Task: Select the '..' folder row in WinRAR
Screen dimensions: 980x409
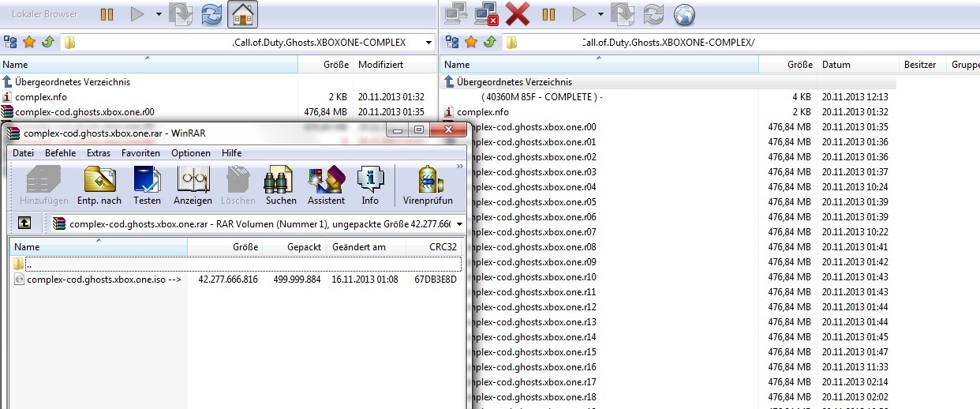Action: click(x=237, y=264)
